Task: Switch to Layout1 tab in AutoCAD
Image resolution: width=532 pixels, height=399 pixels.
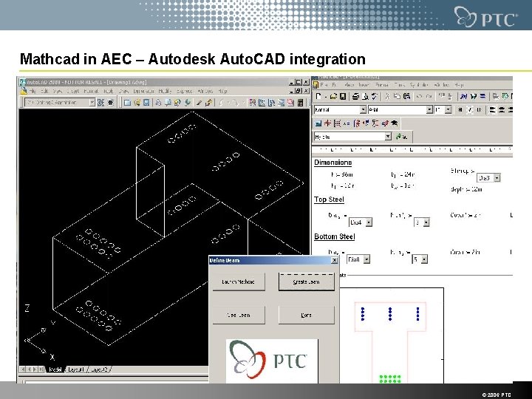Action: [75, 369]
